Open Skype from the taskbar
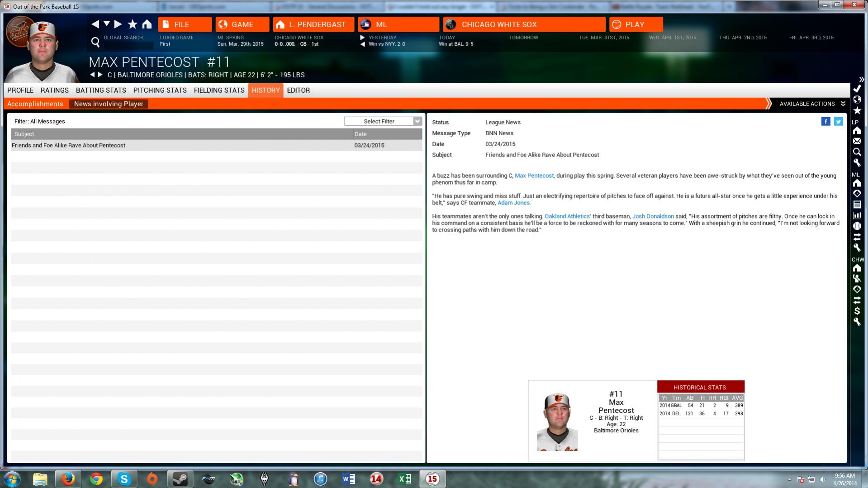This screenshot has width=868, height=488. point(124,479)
